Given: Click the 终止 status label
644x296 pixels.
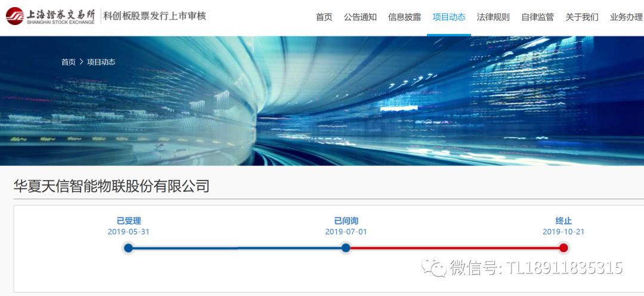Looking at the screenshot, I should tap(563, 222).
